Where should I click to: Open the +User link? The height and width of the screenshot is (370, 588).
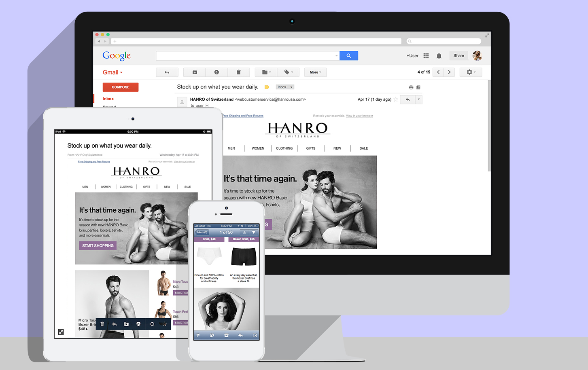pos(412,56)
